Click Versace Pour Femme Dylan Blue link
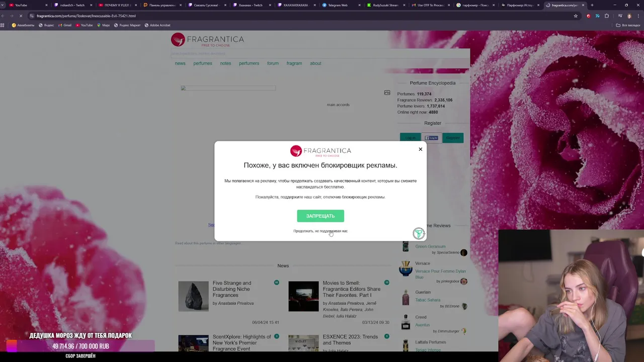This screenshot has width=644, height=362. point(441,274)
